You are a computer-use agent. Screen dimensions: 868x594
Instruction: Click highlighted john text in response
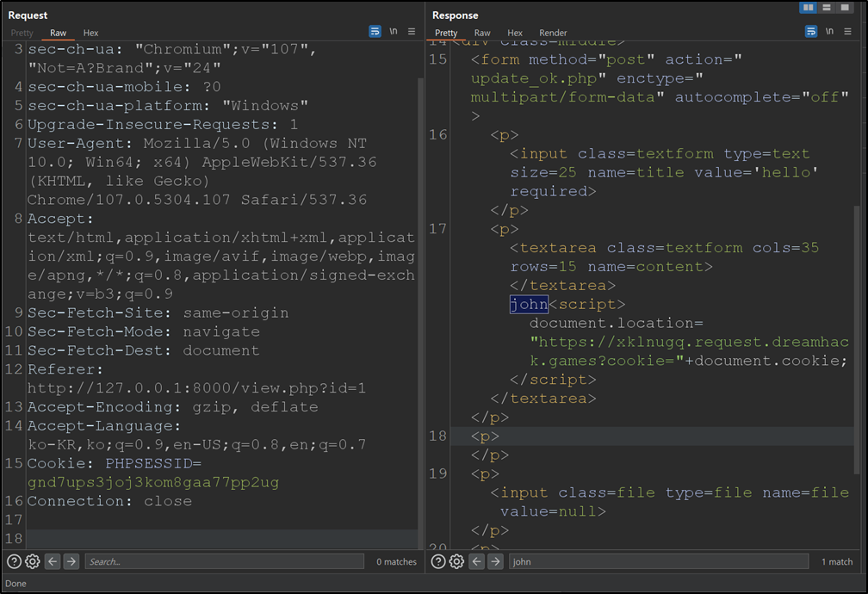529,305
